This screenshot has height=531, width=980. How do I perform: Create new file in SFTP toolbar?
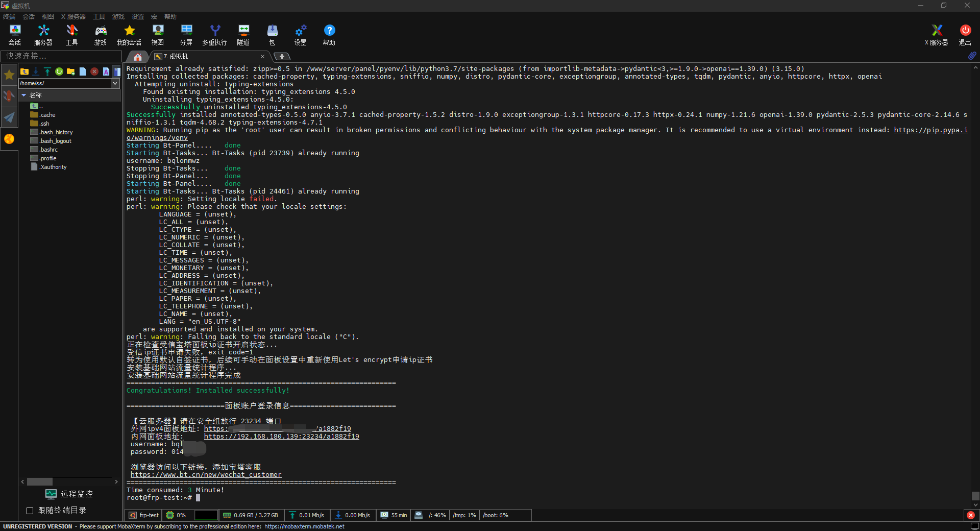click(x=83, y=71)
